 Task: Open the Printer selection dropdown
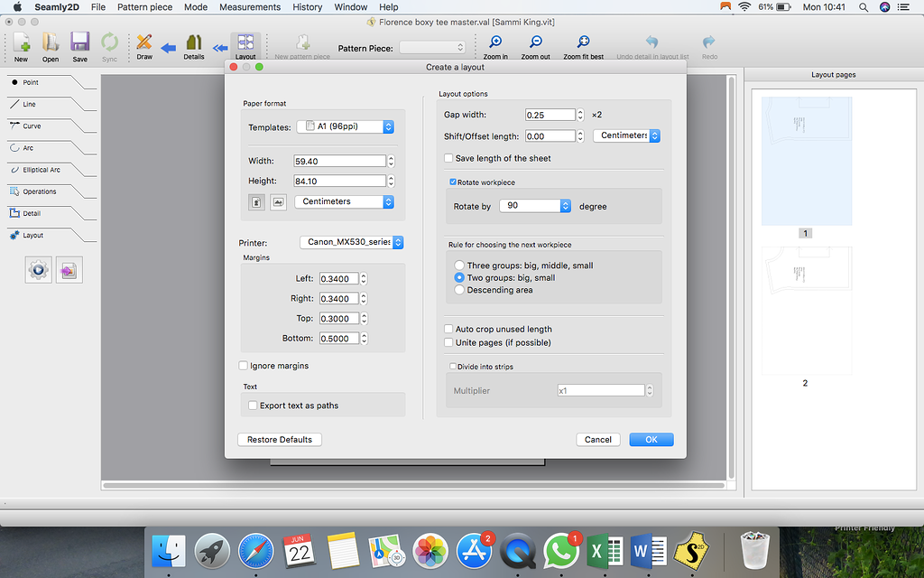pos(351,242)
